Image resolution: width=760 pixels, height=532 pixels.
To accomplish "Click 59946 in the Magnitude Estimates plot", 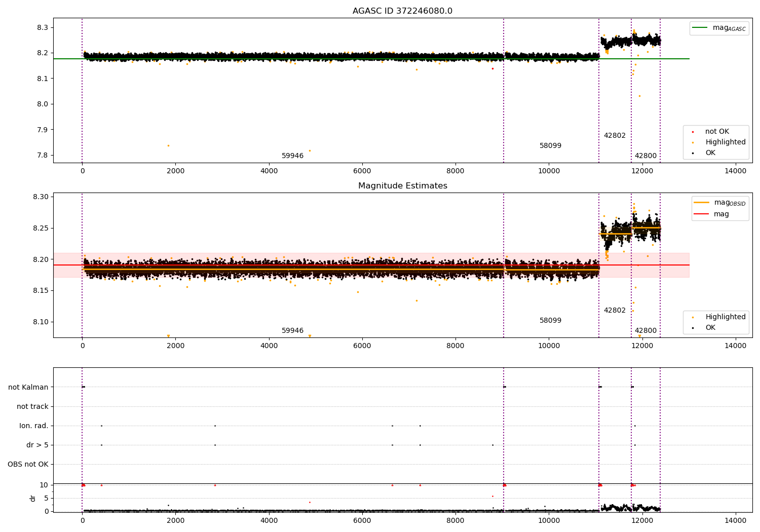I will 292,330.
